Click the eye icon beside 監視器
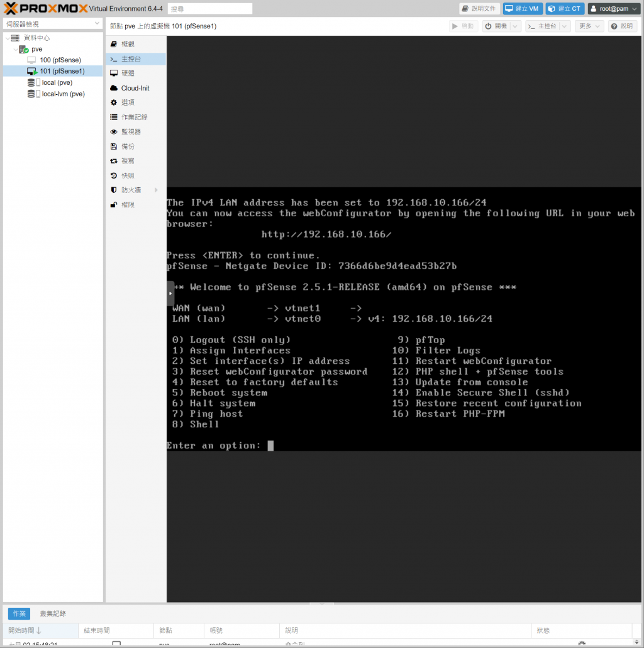 tap(114, 132)
